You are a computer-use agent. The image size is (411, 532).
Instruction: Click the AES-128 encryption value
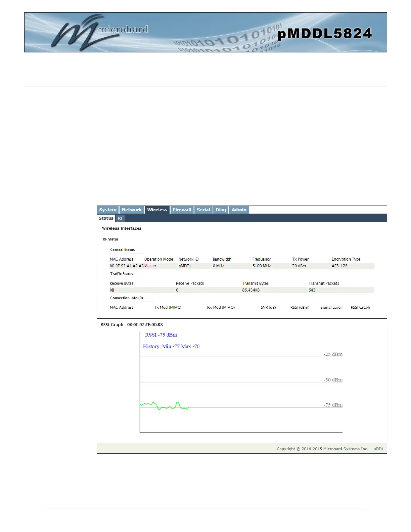[x=339, y=266]
